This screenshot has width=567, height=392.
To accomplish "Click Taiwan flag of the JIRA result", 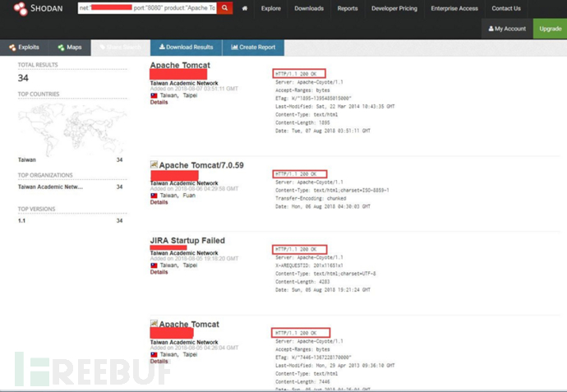I will click(154, 265).
